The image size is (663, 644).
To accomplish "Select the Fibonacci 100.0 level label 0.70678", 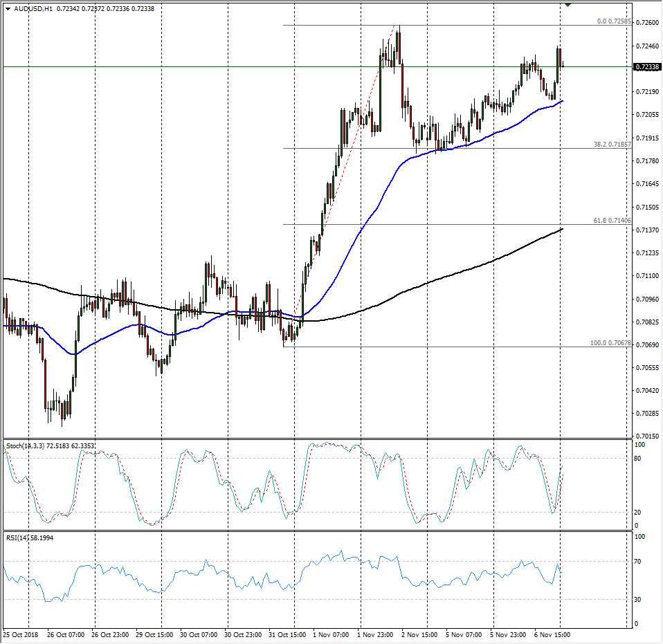I will click(x=610, y=343).
